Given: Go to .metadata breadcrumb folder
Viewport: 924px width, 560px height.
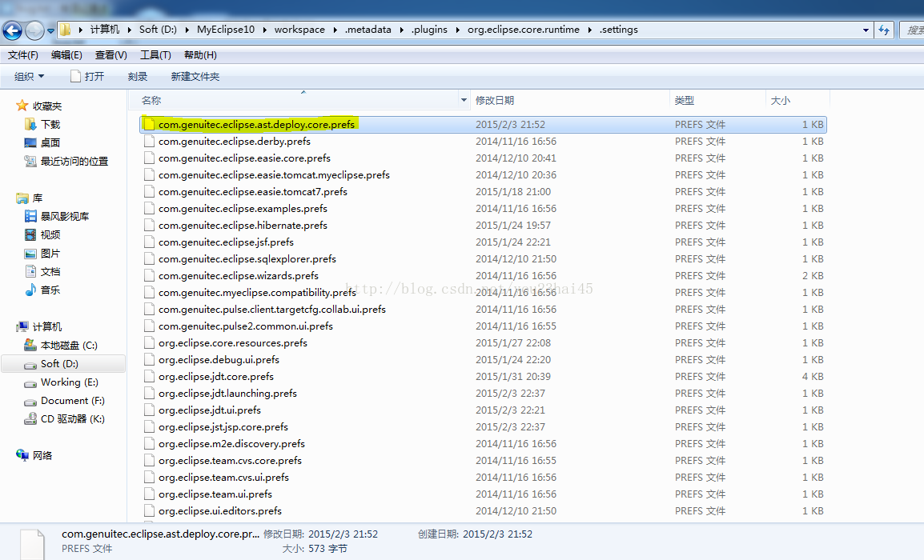Looking at the screenshot, I should pos(368,30).
